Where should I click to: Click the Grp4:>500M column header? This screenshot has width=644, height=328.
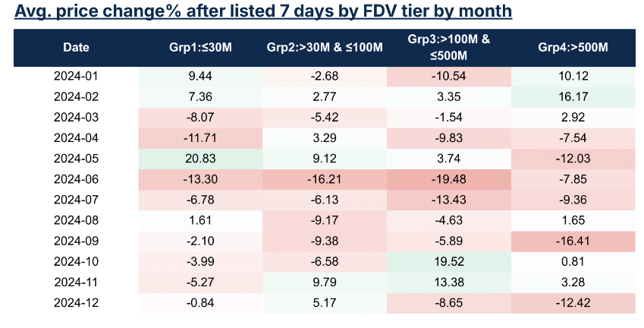click(x=573, y=47)
